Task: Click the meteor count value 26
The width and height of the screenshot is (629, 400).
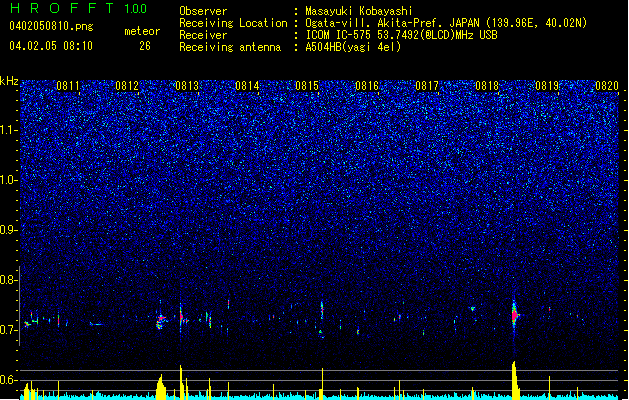Action: (x=145, y=46)
